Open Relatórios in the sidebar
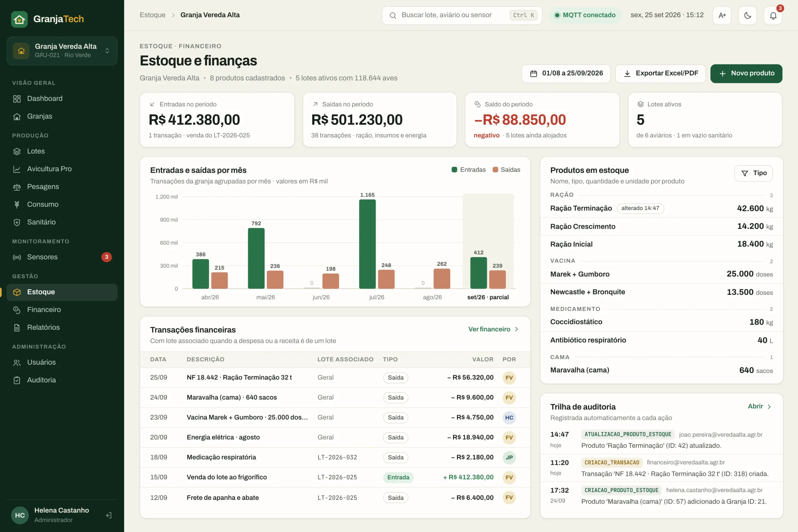This screenshot has width=798, height=532. (x=62, y=327)
